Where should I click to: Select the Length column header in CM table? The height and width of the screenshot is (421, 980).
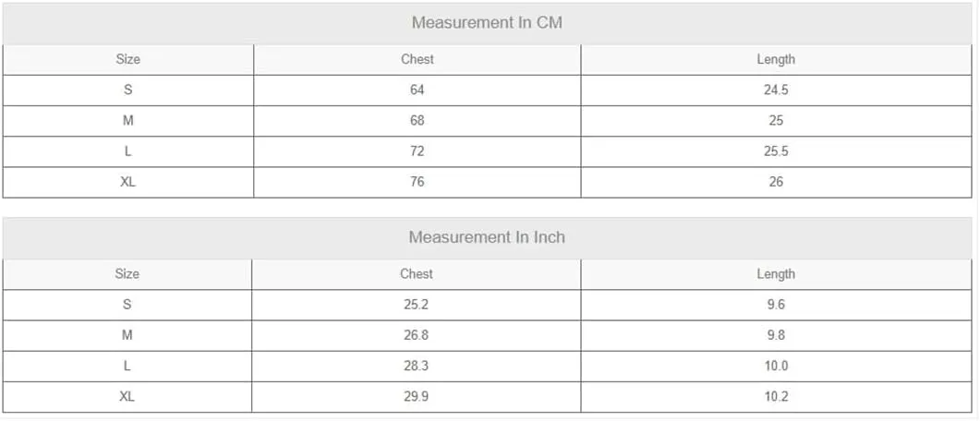776,59
